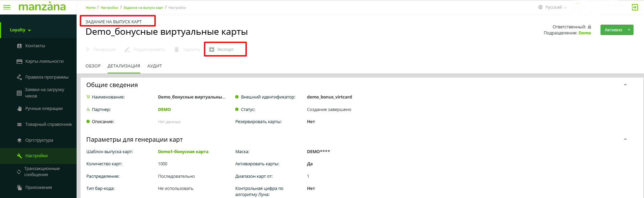Open the Активно status dropdown arrow
Viewport: 644px width, 198px height.
pos(629,30)
